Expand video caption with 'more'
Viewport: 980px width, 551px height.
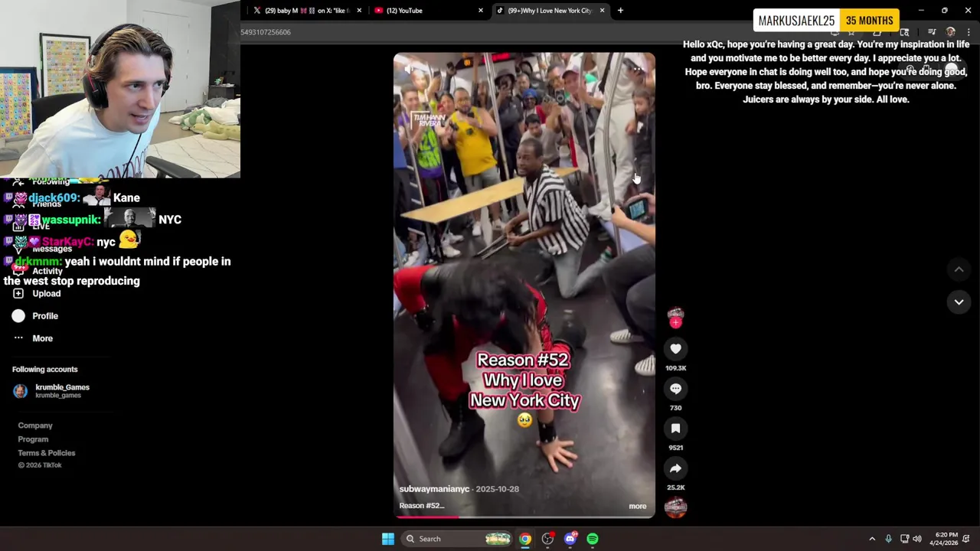[x=637, y=506]
